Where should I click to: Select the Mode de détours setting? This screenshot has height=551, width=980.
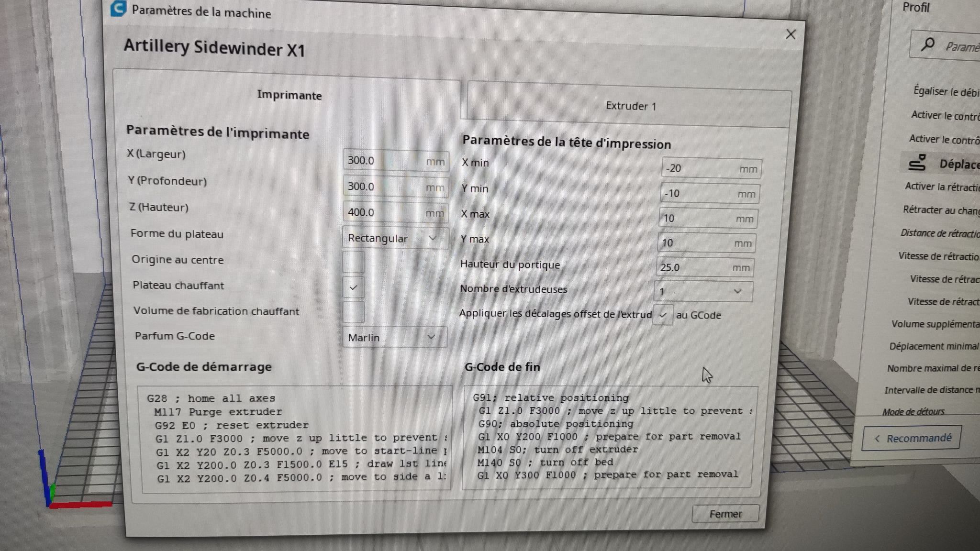point(913,411)
